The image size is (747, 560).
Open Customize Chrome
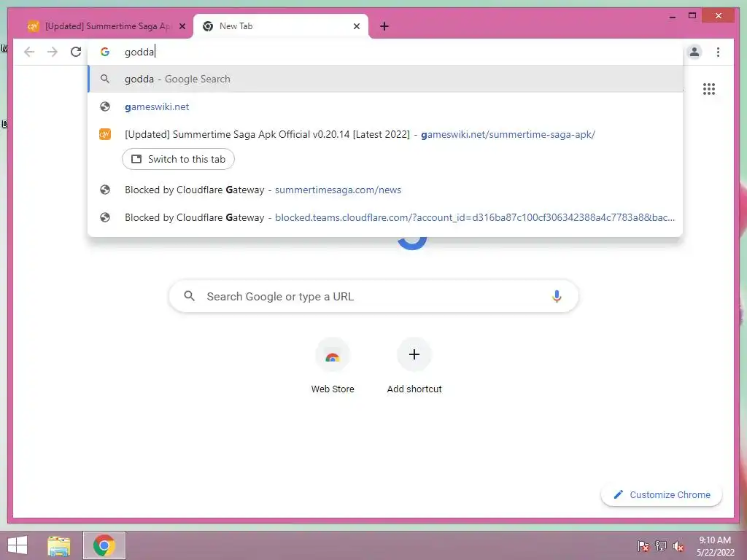(x=662, y=495)
